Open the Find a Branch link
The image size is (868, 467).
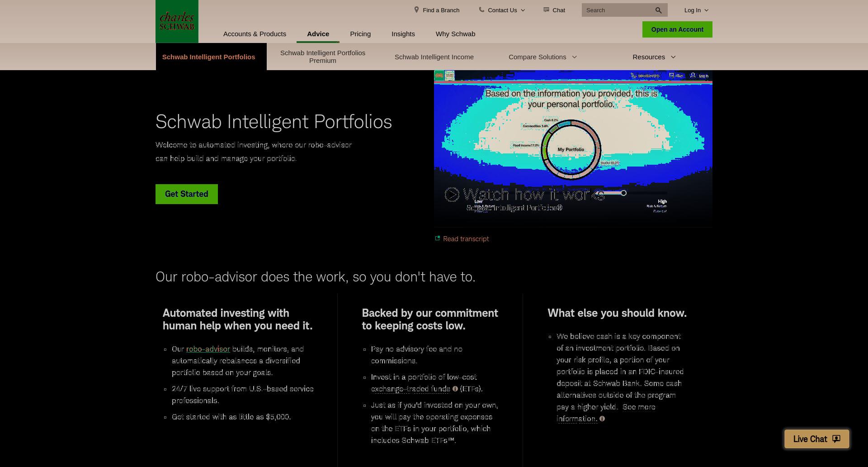(441, 10)
